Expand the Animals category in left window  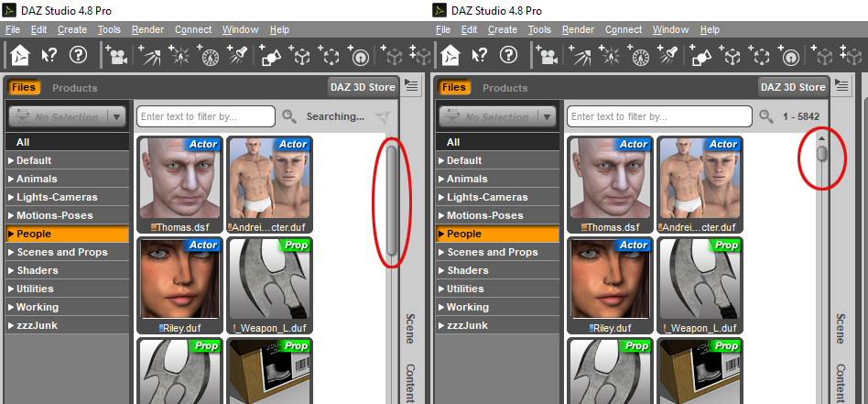coord(10,179)
